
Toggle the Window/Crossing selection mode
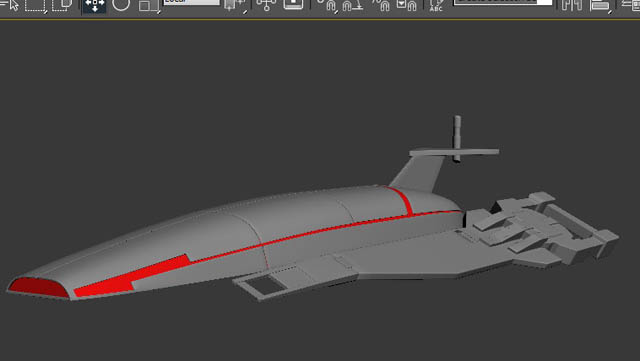pos(62,4)
